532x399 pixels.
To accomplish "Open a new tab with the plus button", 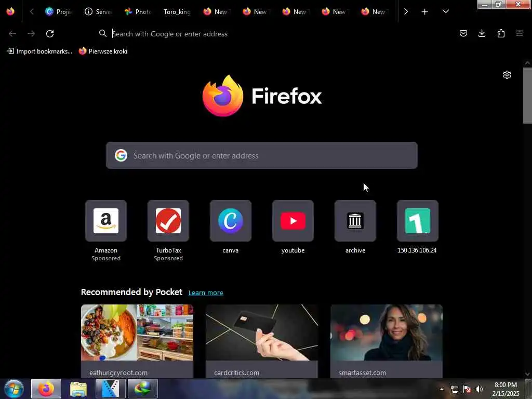I will [424, 11].
